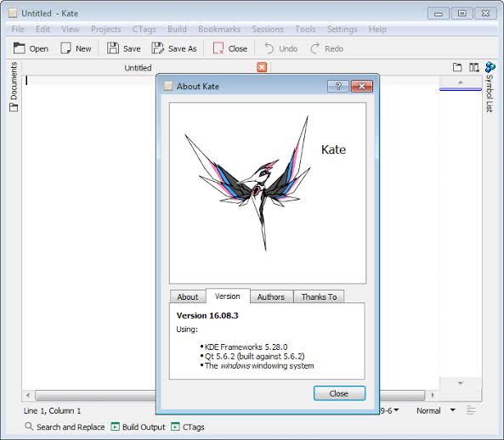This screenshot has height=440, width=504.
Task: Switch to the Thanks To tab
Action: (x=319, y=296)
